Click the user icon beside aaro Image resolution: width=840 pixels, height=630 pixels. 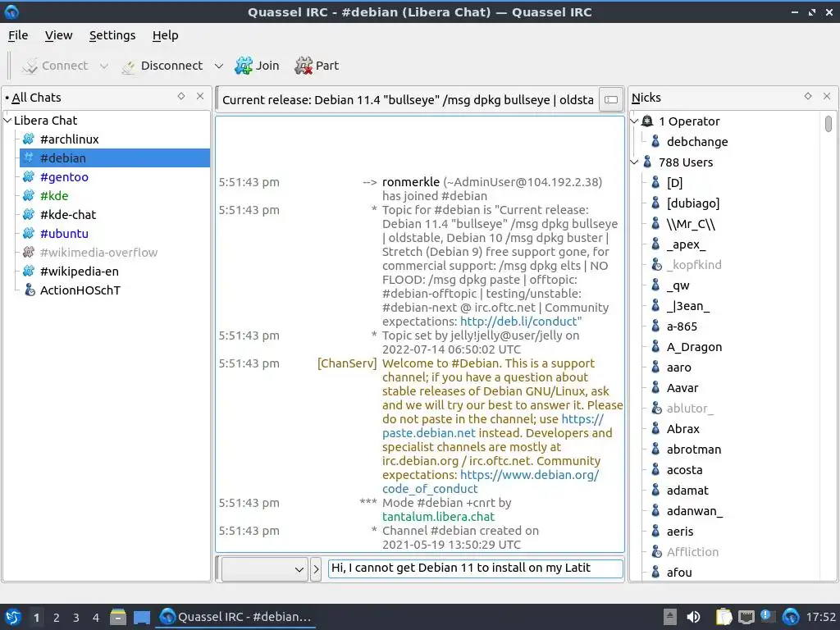[x=655, y=367]
